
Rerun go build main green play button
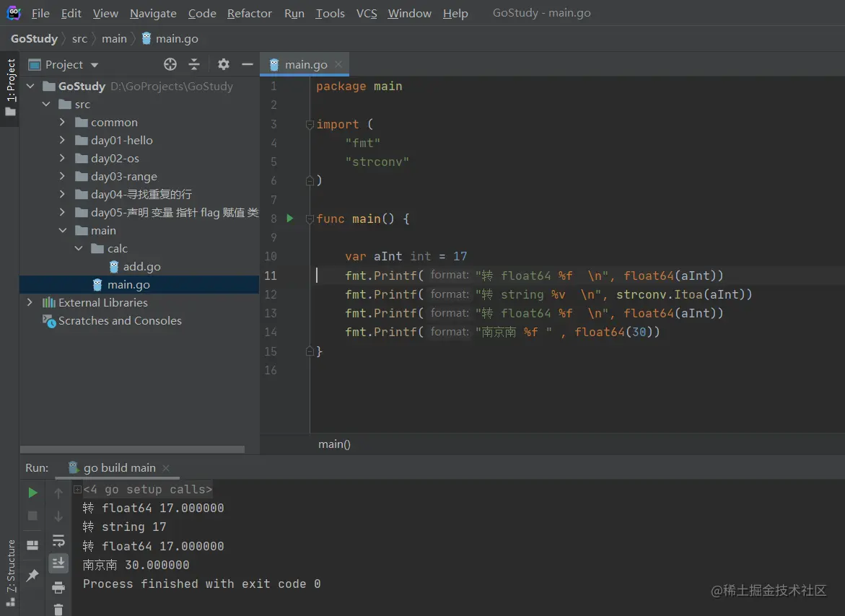(32, 493)
